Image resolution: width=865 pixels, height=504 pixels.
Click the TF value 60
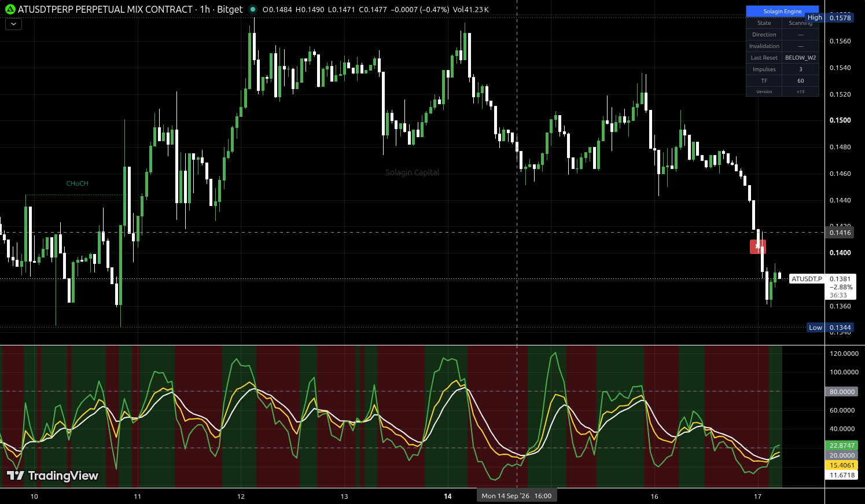(x=800, y=81)
